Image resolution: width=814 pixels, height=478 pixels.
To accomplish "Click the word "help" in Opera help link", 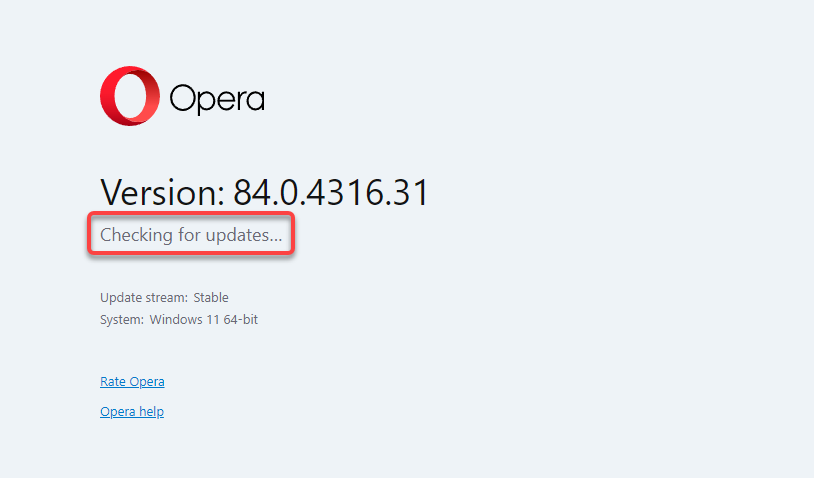I will [x=151, y=412].
